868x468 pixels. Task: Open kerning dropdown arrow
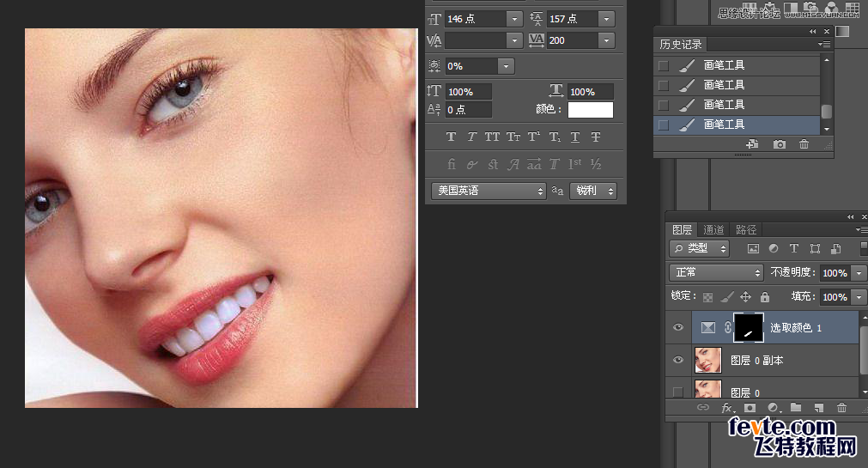click(515, 40)
